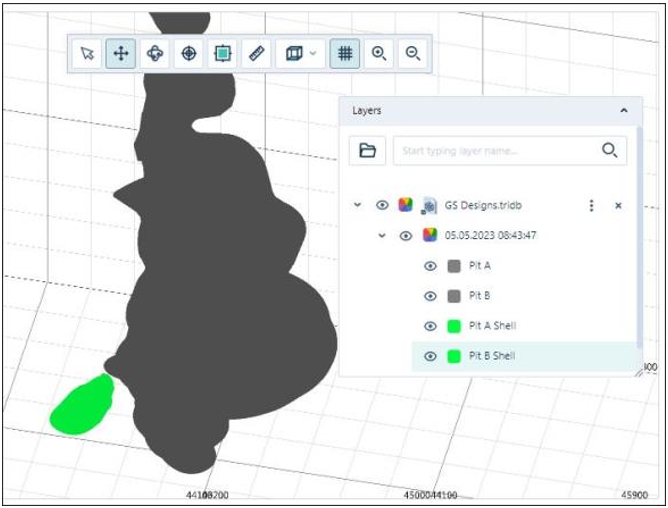Viewport: 668px width, 508px height.
Task: Activate the pan move tool
Action: coord(121,54)
